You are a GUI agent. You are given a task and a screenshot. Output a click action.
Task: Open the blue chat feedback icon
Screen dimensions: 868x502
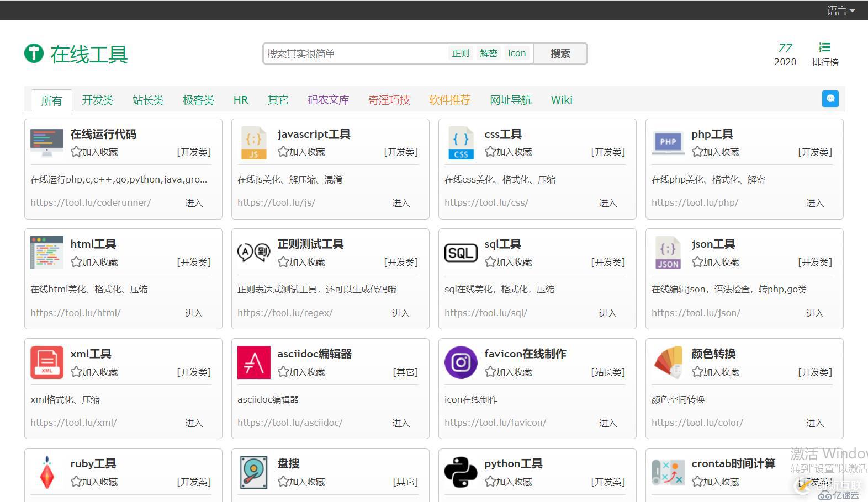pyautogui.click(x=830, y=99)
